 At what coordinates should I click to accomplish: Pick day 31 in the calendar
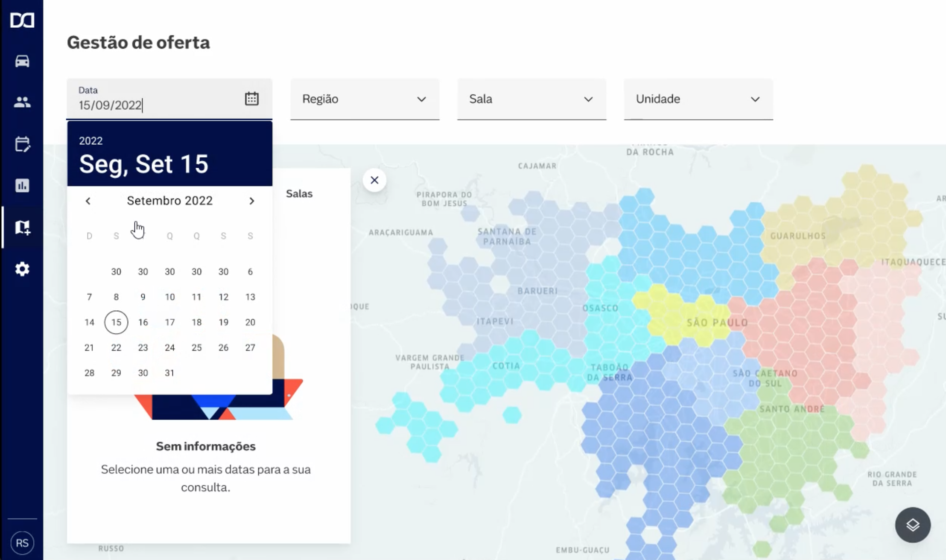169,373
